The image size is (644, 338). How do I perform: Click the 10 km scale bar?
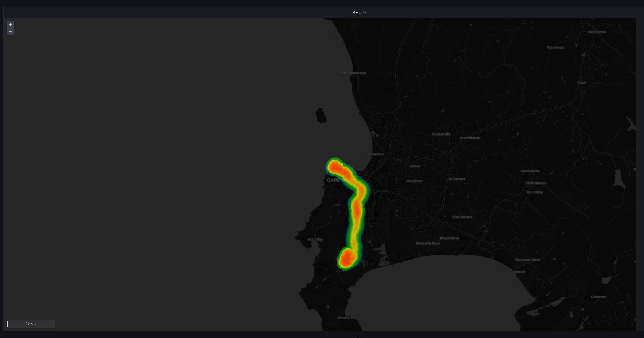[x=31, y=324]
